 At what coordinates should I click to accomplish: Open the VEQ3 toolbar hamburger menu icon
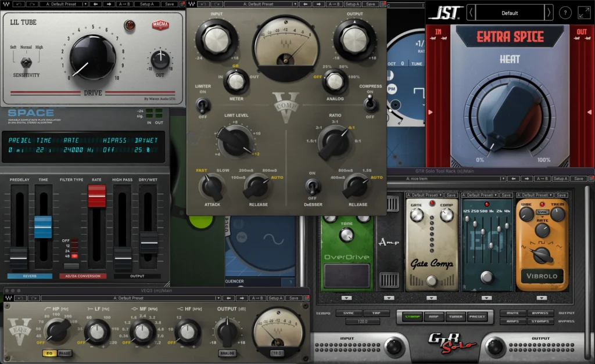pos(307,298)
